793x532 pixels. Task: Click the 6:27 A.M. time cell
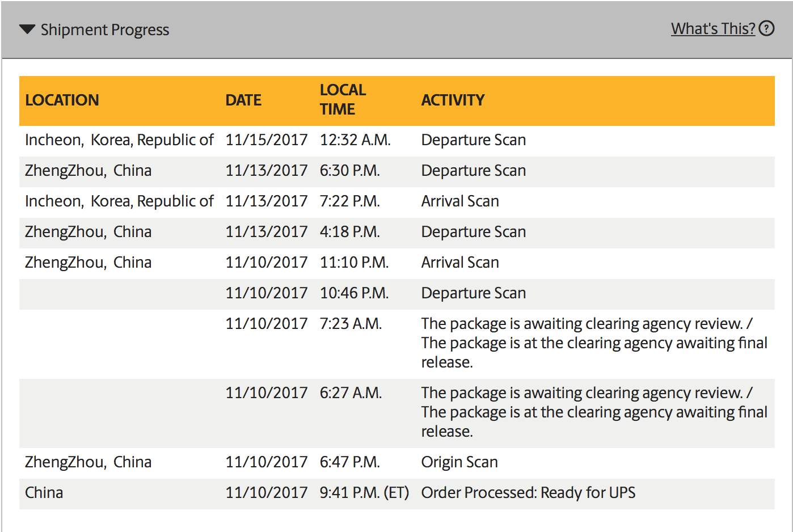tap(351, 393)
